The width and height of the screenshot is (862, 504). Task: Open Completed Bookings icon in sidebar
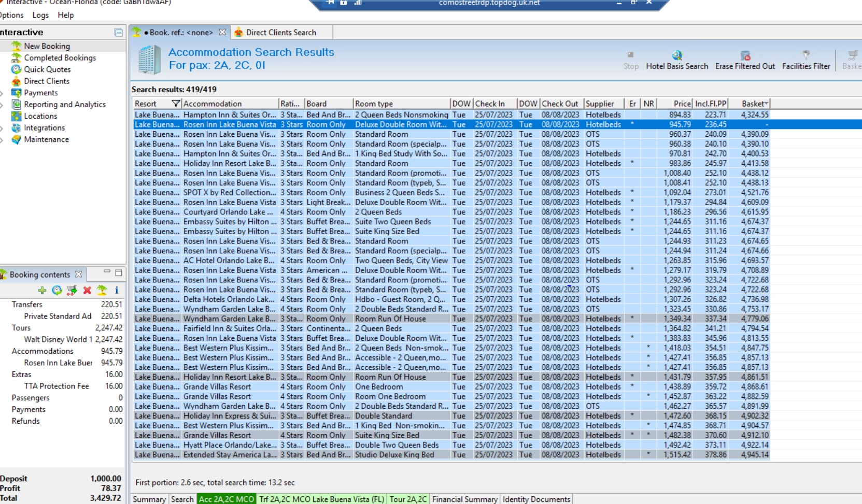(x=16, y=57)
